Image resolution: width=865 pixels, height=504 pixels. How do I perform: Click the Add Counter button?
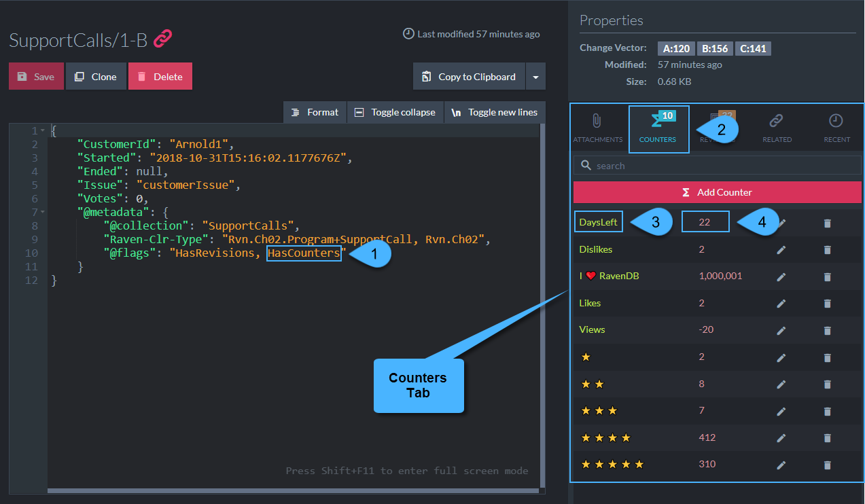(718, 192)
